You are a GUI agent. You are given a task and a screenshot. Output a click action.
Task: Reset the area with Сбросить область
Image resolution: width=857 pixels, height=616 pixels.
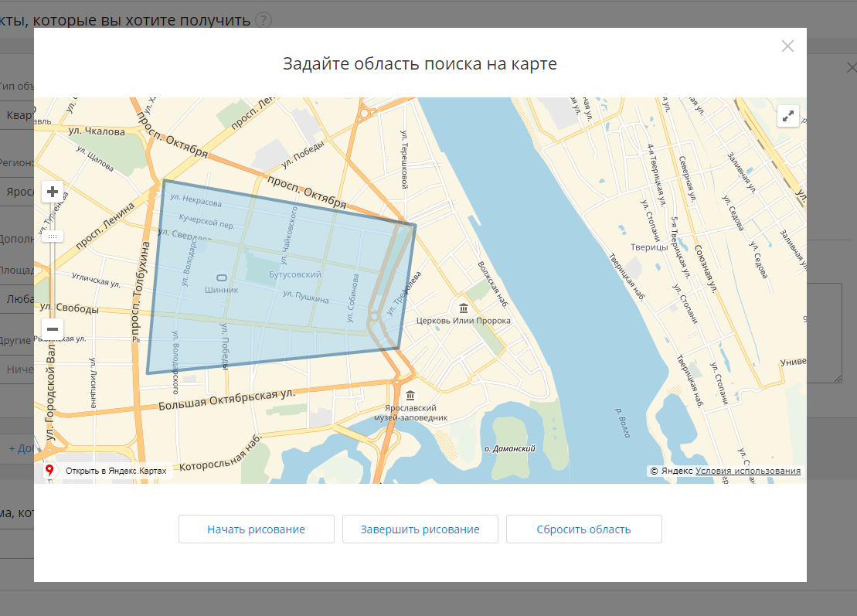583,529
